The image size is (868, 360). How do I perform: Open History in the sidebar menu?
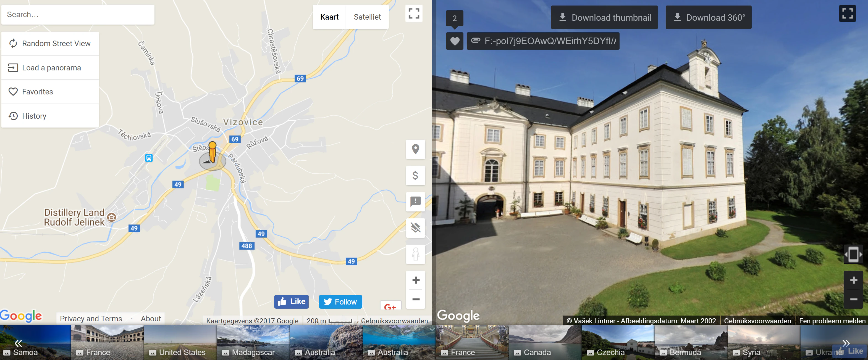click(50, 116)
